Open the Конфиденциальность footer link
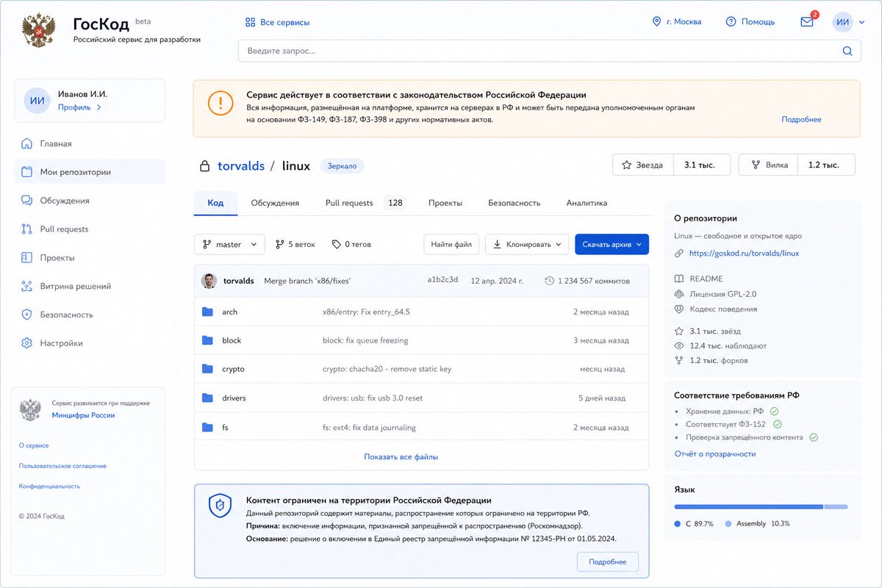Viewport: 882px width, 588px height. tap(49, 487)
